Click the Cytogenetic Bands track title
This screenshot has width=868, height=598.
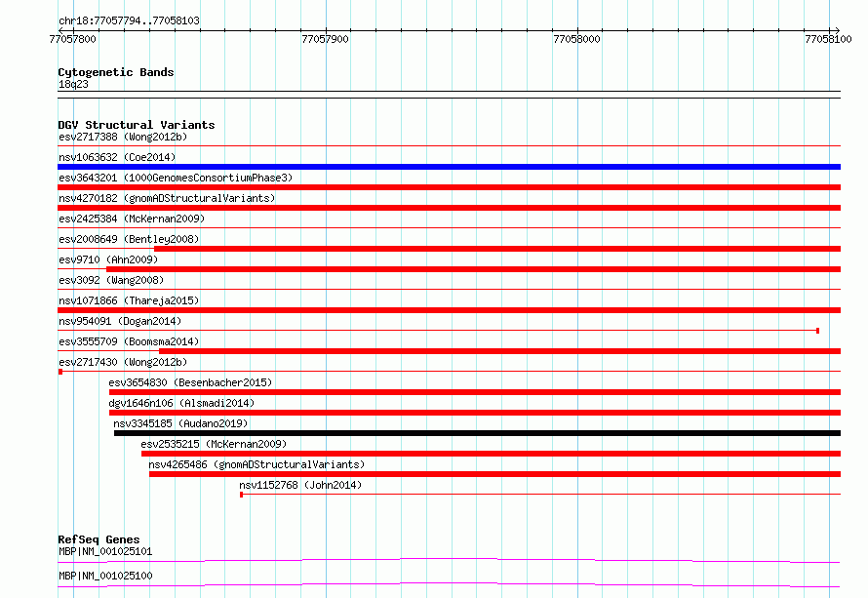(x=116, y=72)
